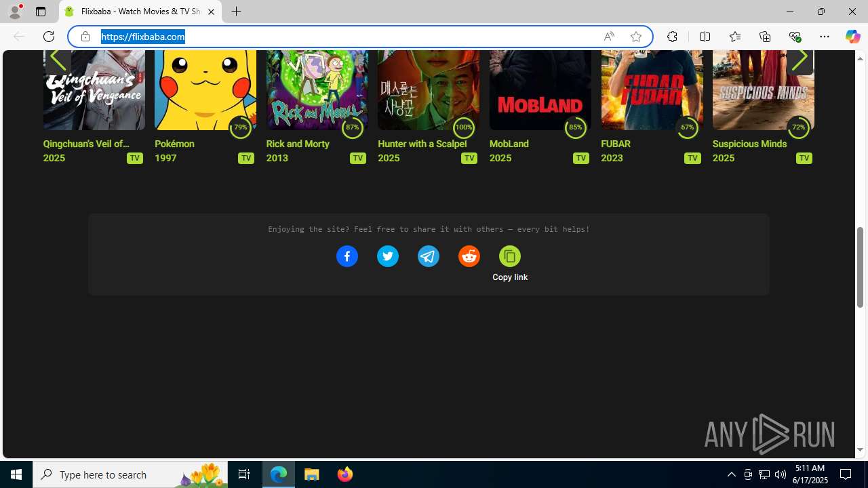Open the FUBAR poster thumbnail
Viewport: 868px width, 488px height.
point(652,89)
